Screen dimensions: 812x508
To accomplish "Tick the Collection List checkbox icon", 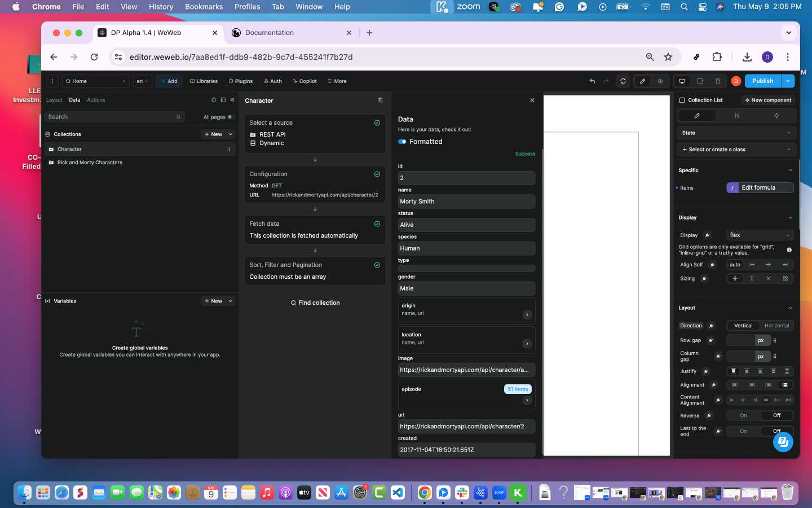I will click(682, 100).
